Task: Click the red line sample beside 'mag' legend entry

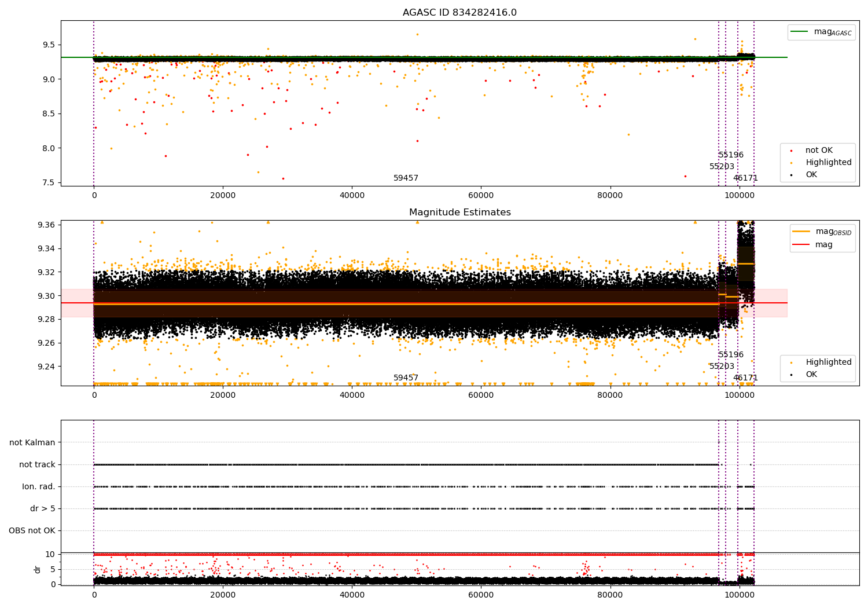Action: pyautogui.click(x=801, y=245)
